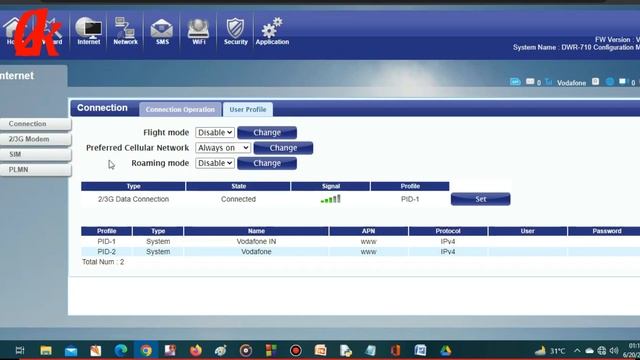
Task: Click the red record button taskbar icon
Action: pos(296,350)
